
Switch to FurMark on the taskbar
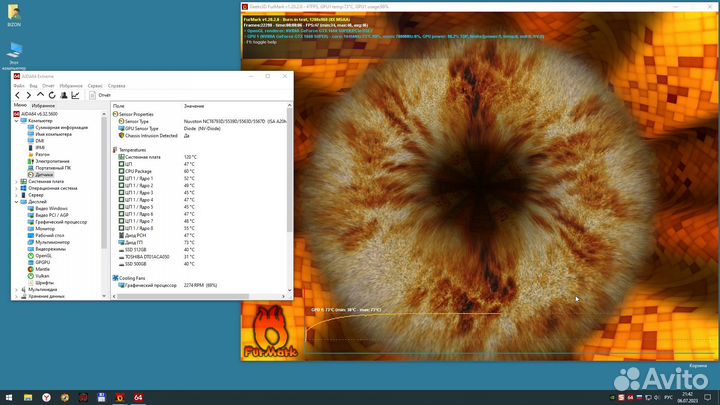coord(120,398)
